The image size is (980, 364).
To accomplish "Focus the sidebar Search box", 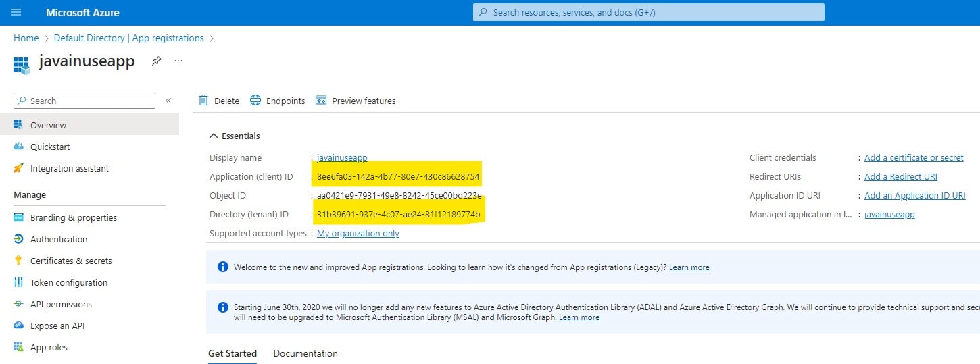I will point(84,101).
